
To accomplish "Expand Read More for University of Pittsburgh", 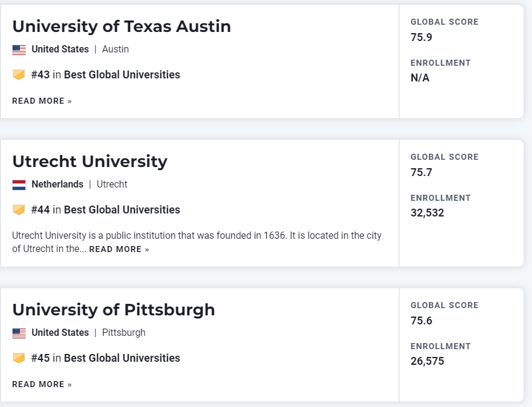I will click(x=42, y=385).
